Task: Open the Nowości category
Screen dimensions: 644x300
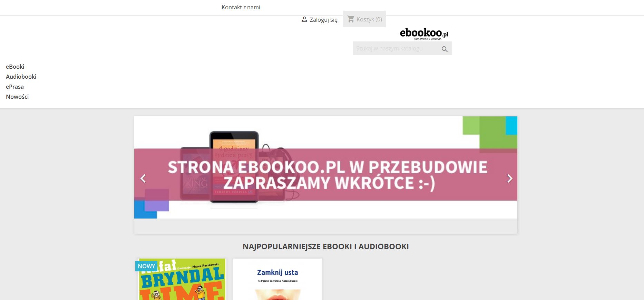Action: 17,97
